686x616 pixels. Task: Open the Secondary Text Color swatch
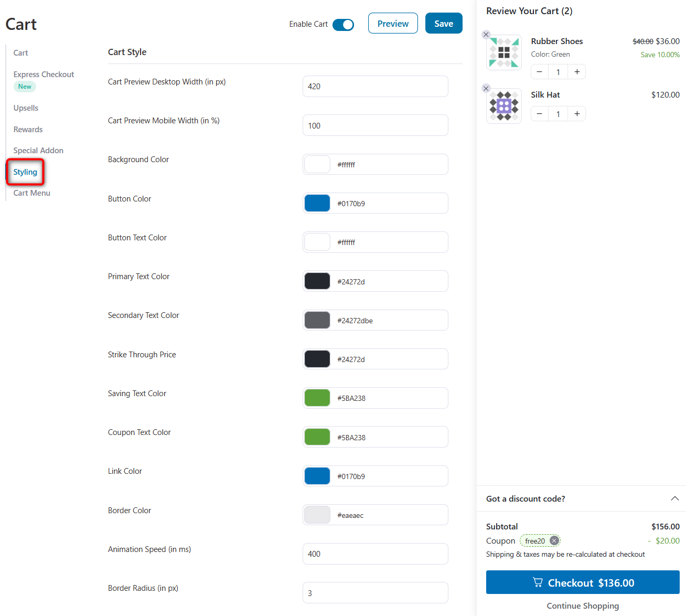[x=317, y=320]
